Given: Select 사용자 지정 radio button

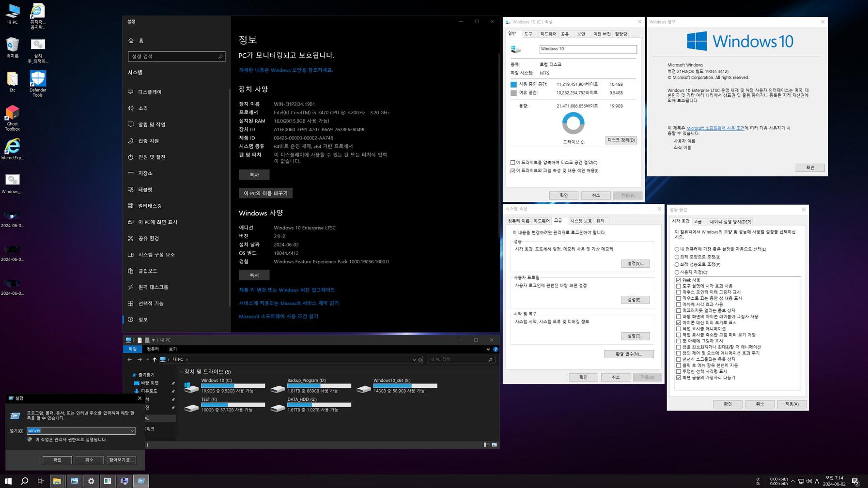Looking at the screenshot, I should coord(677,273).
